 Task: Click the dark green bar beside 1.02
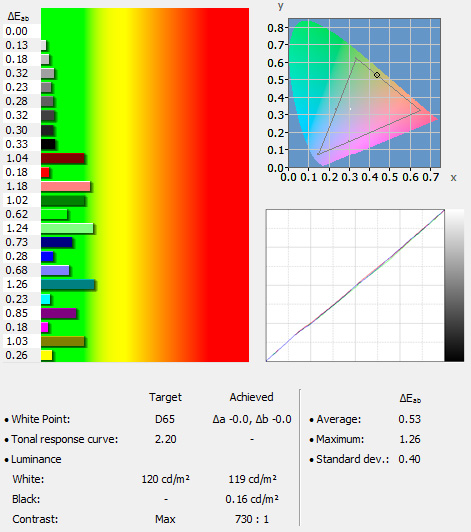pos(63,201)
